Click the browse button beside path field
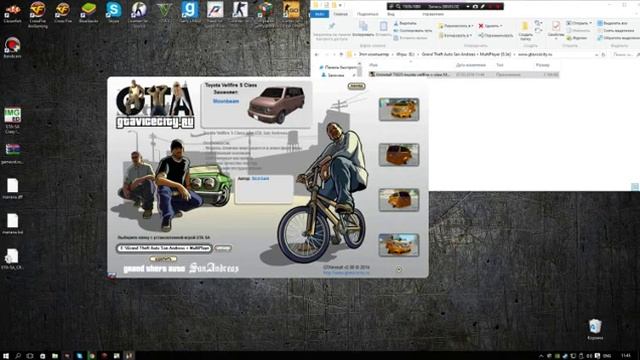The width and height of the screenshot is (640, 360). 222,248
